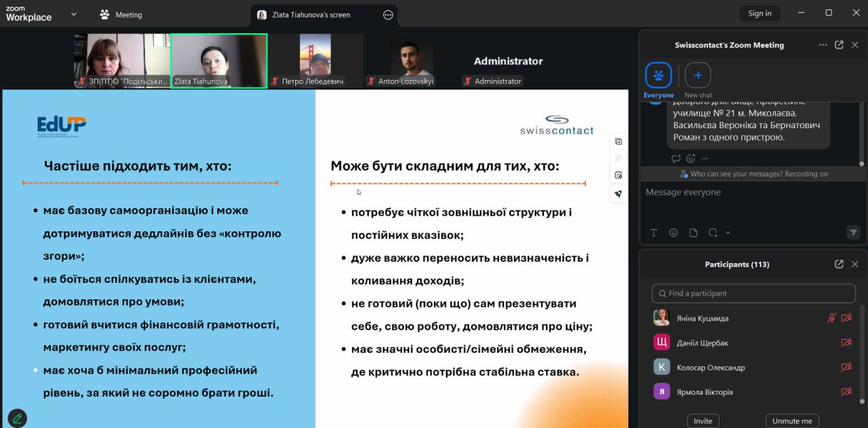Toggle camera icon for Данііл Щербак
This screenshot has width=868, height=428.
pyautogui.click(x=846, y=343)
